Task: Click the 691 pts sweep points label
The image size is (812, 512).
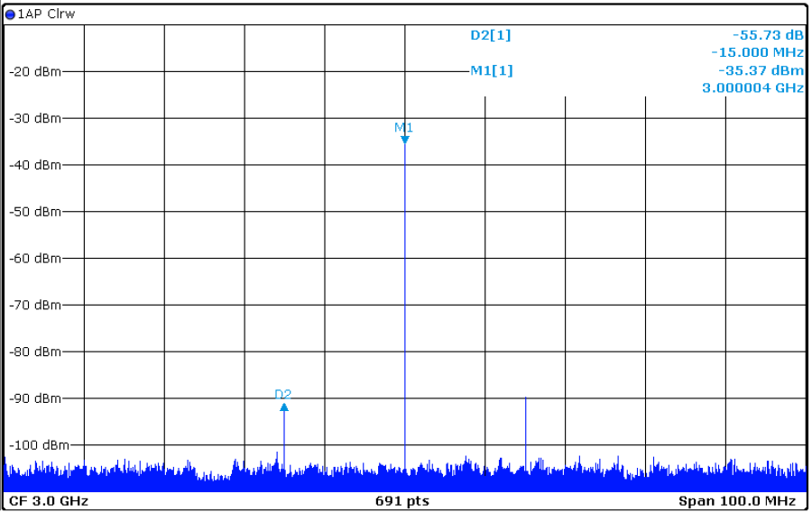Action: (x=402, y=500)
